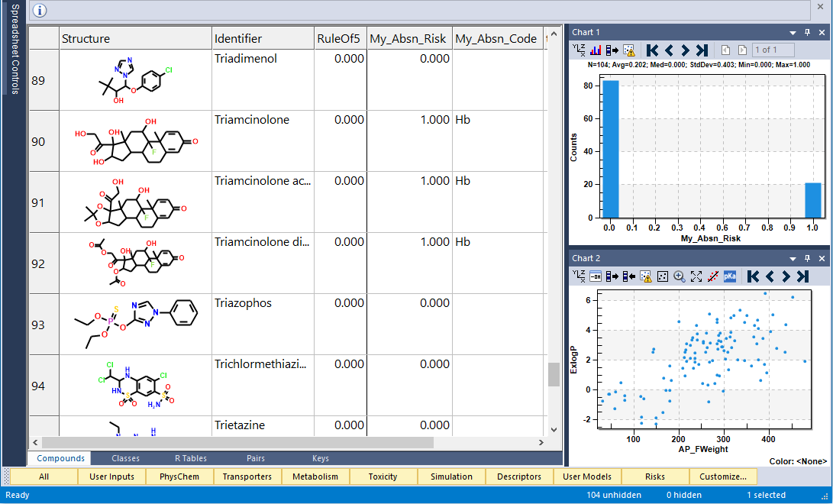This screenshot has height=504, width=833.
Task: Click the axes XYZ icon in Chart 1
Action: coord(579,50)
